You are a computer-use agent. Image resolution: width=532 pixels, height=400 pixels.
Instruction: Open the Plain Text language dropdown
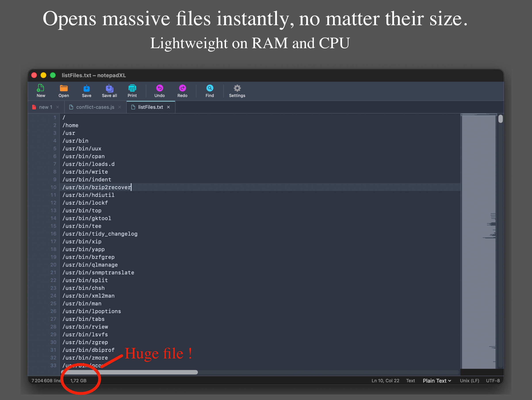(x=437, y=381)
